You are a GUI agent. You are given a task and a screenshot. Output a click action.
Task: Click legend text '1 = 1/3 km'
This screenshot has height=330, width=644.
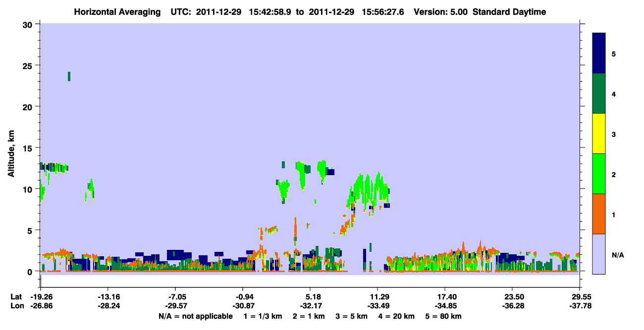[x=264, y=316]
